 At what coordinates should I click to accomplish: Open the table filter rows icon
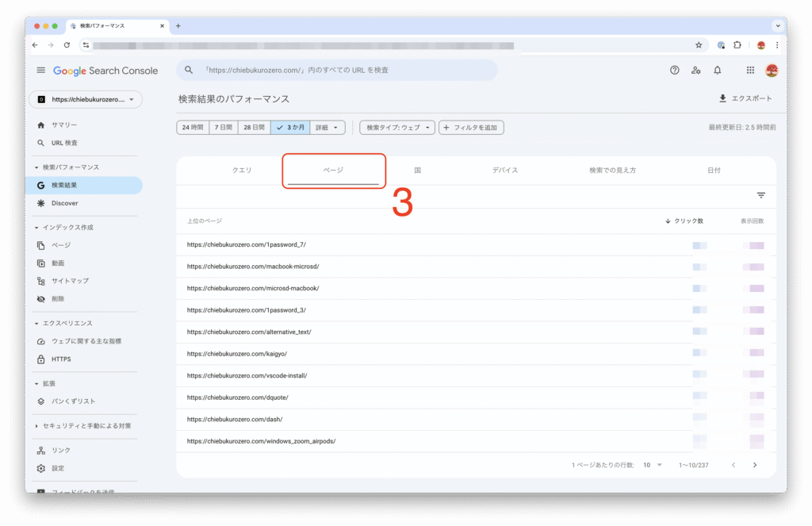pos(760,195)
